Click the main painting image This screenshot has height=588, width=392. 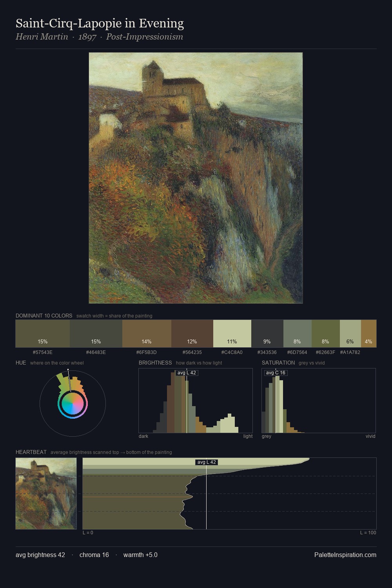click(x=196, y=178)
